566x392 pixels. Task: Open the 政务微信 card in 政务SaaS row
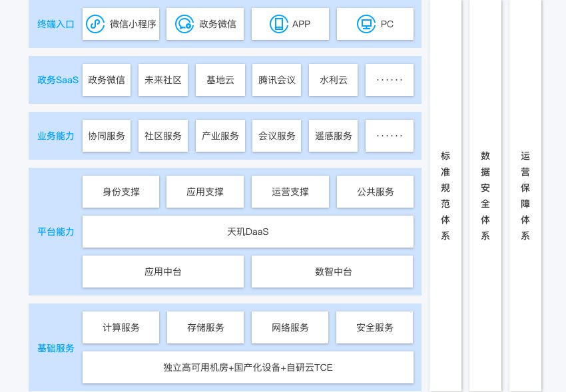(107, 80)
